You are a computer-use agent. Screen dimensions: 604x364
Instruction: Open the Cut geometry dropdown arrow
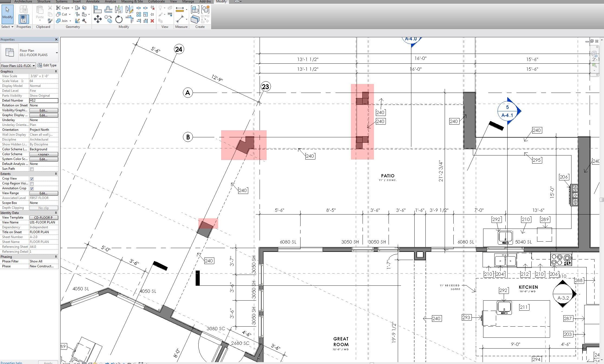[70, 14]
